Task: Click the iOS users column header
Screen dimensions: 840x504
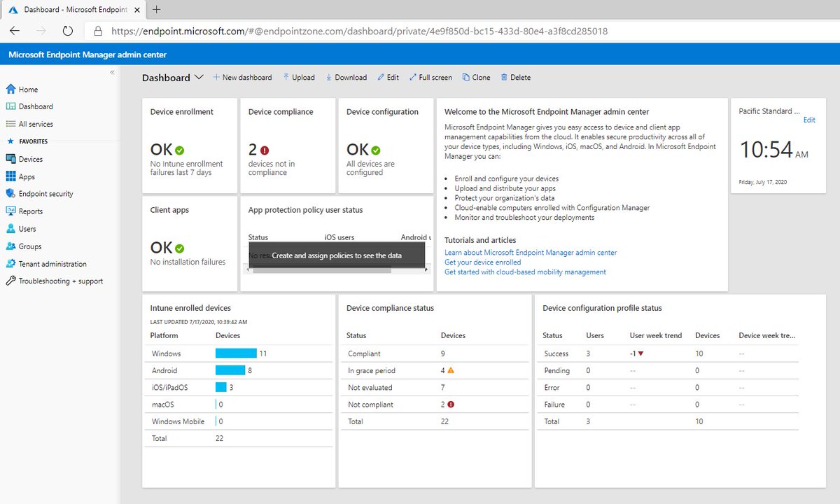Action: pos(339,237)
